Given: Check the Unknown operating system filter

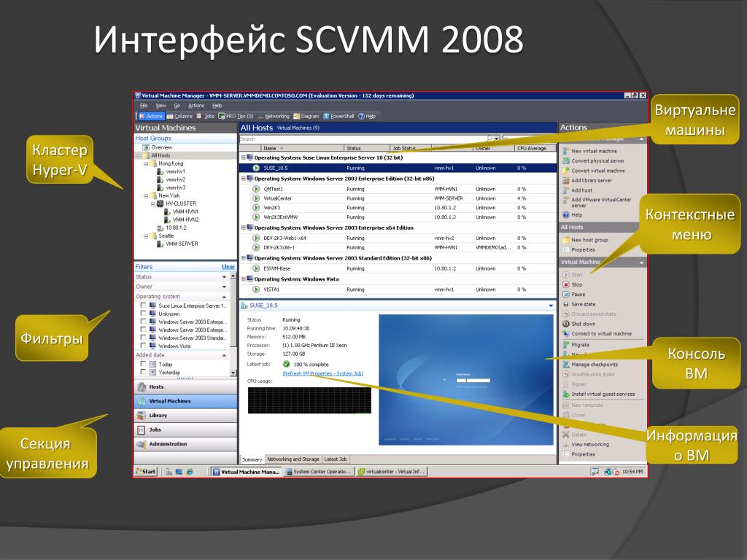Looking at the screenshot, I should [143, 314].
